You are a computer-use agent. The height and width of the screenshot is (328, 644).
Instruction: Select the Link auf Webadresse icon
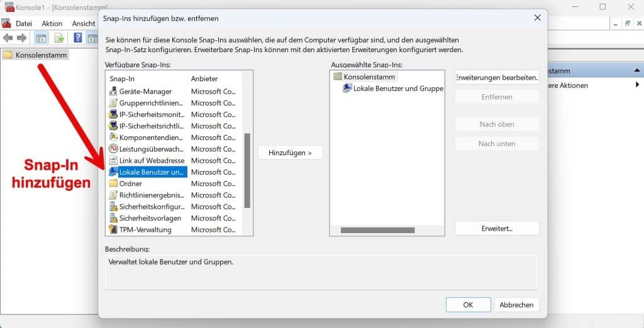click(x=113, y=160)
